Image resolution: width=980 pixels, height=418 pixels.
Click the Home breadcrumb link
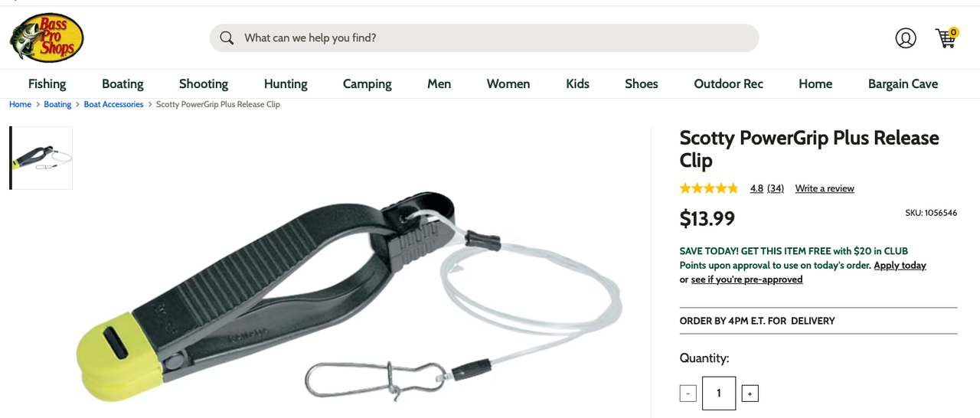tap(20, 104)
